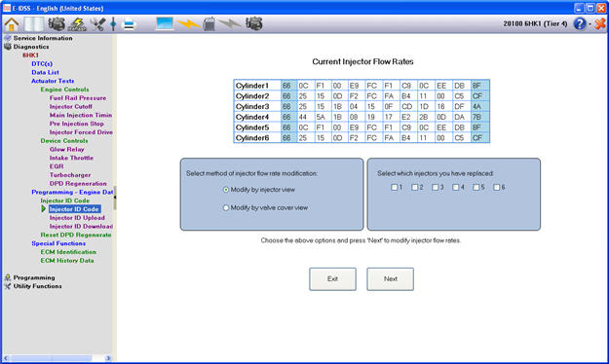Click sidebar horizontal scrollbar left arrow

pyautogui.click(x=6, y=358)
